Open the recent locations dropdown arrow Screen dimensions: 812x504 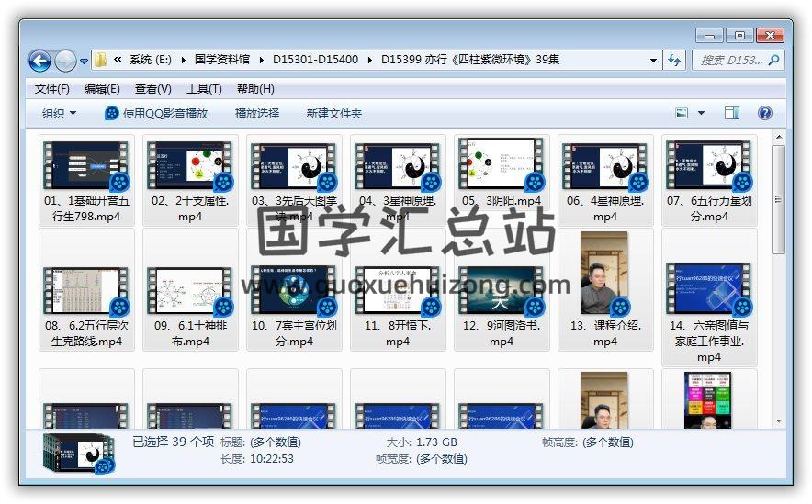(84, 62)
